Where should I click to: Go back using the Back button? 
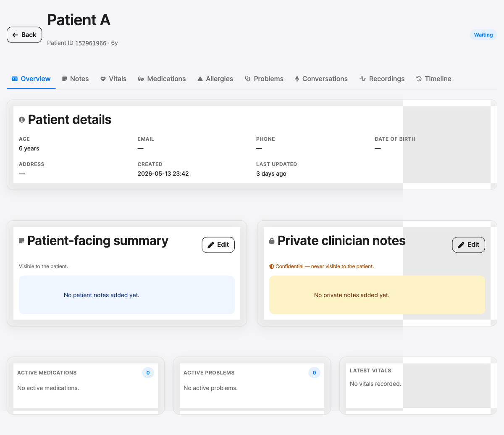tap(24, 35)
